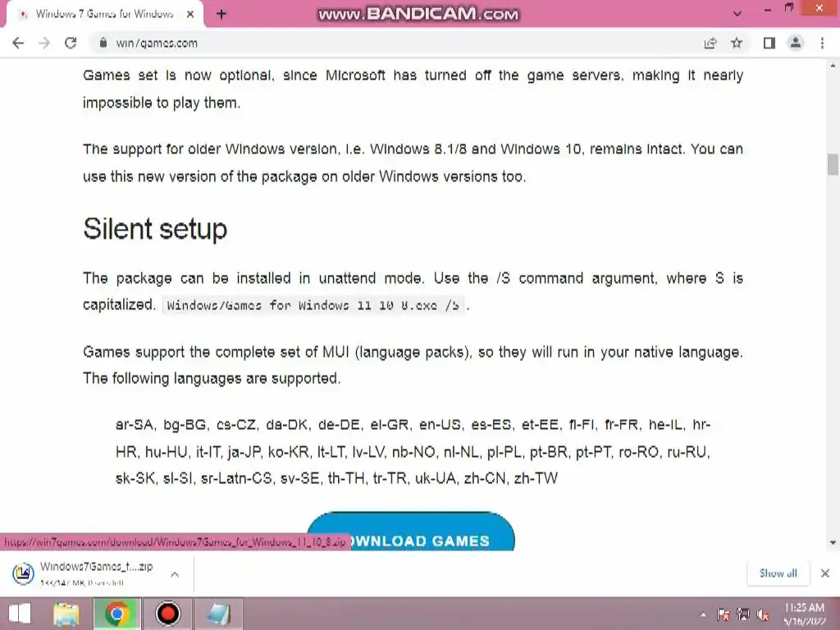Screen dimensions: 840x630
Task: Click the Download Games button
Action: 411,532
